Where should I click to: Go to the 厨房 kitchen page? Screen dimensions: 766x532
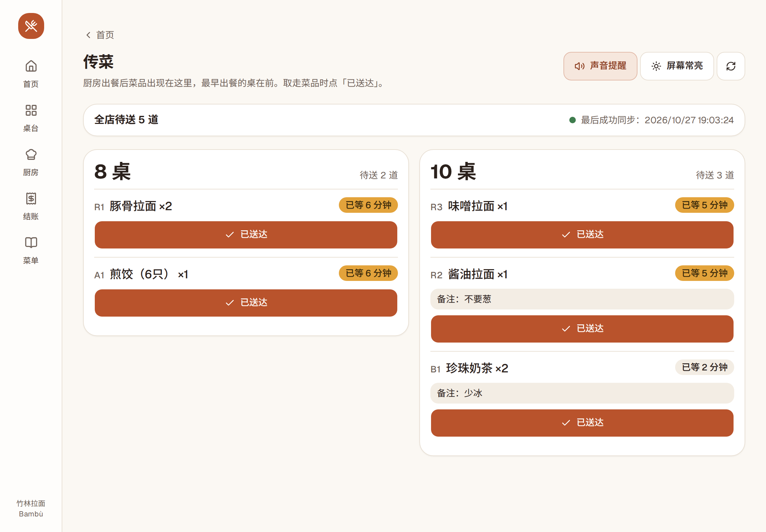coord(31,162)
